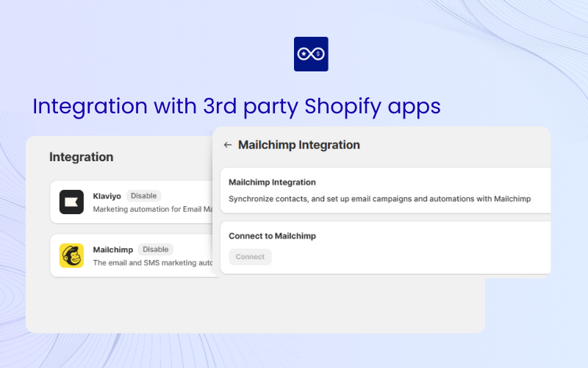Viewport: 588px width, 368px height.
Task: Select the Mailchimp integration name in list
Action: (x=113, y=250)
